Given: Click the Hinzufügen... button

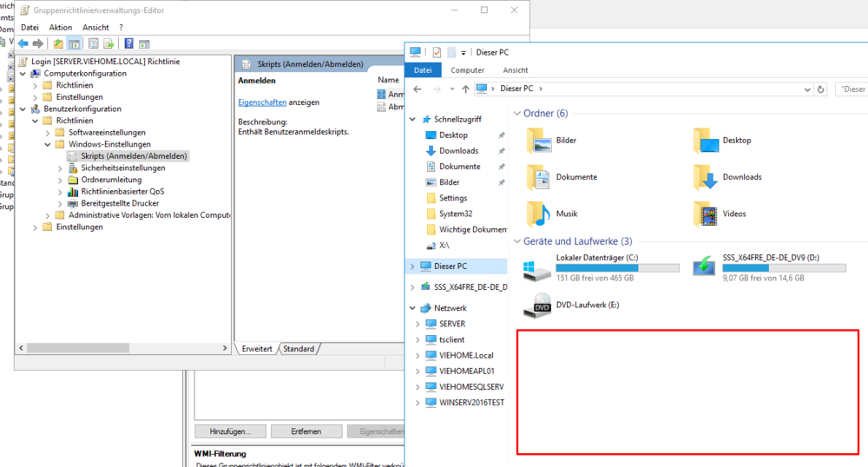Looking at the screenshot, I should pyautogui.click(x=230, y=431).
